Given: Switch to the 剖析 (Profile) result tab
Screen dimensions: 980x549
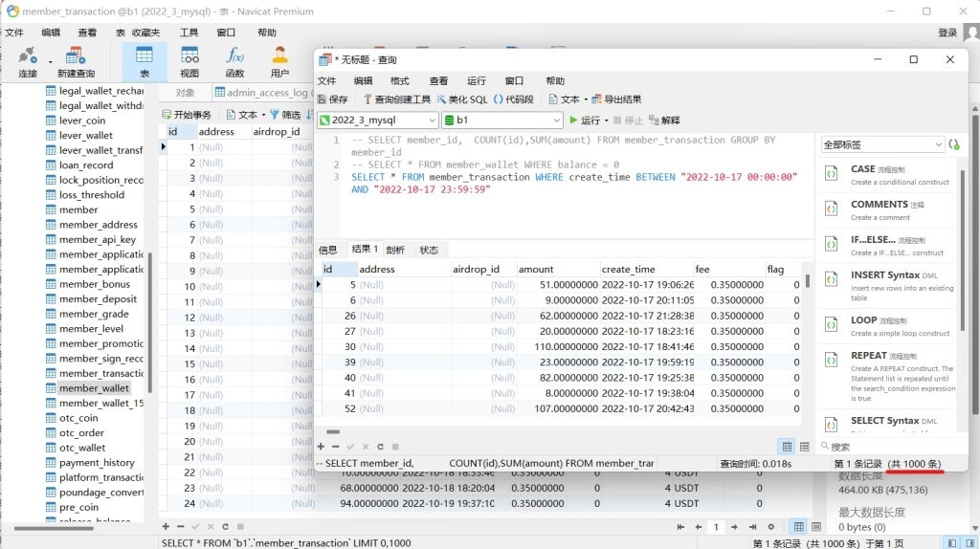Looking at the screenshot, I should (x=395, y=250).
